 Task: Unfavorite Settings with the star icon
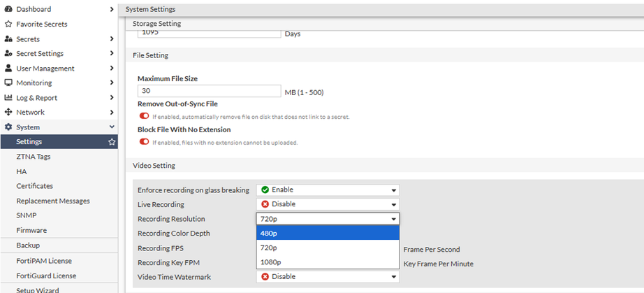click(x=112, y=142)
